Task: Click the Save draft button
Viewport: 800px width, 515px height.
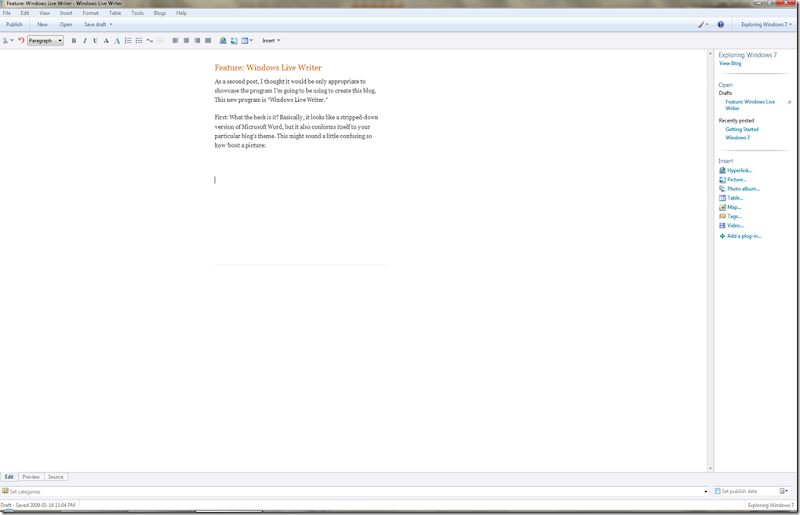Action: pos(95,24)
